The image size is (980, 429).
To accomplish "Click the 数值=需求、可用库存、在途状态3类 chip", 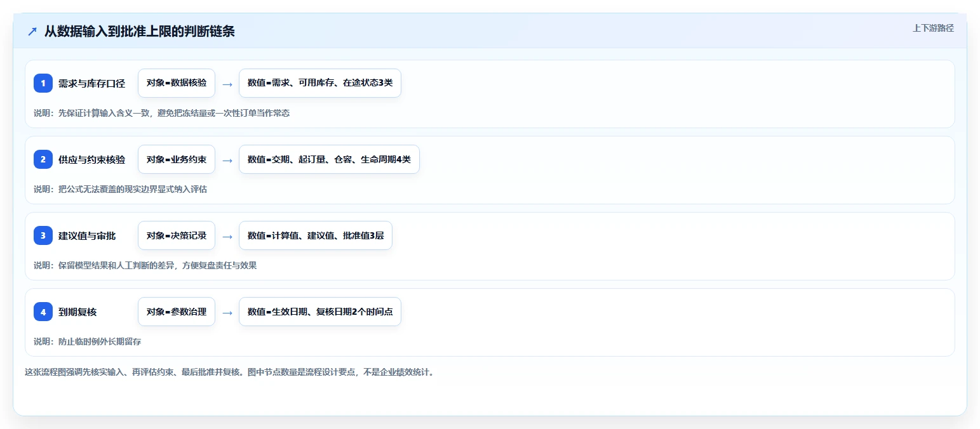I will 320,83.
